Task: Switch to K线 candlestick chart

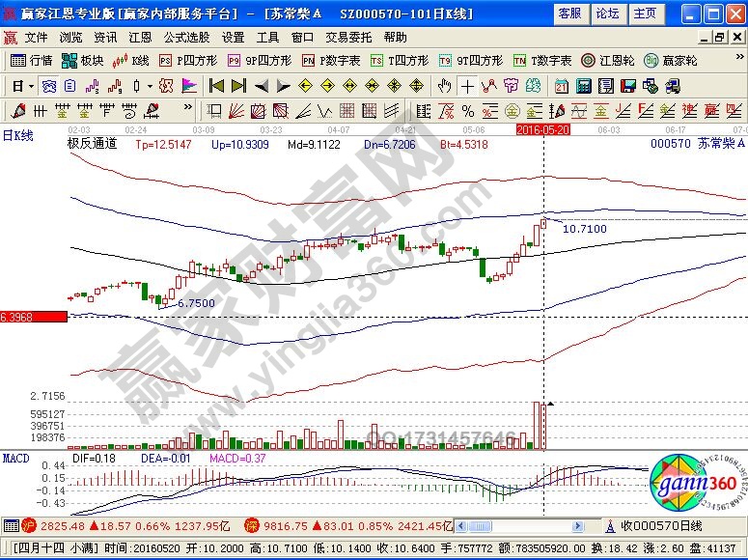Action: click(x=132, y=60)
